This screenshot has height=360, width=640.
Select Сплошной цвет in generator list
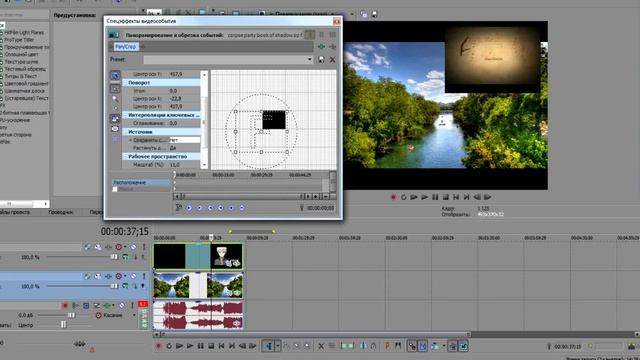pos(21,54)
